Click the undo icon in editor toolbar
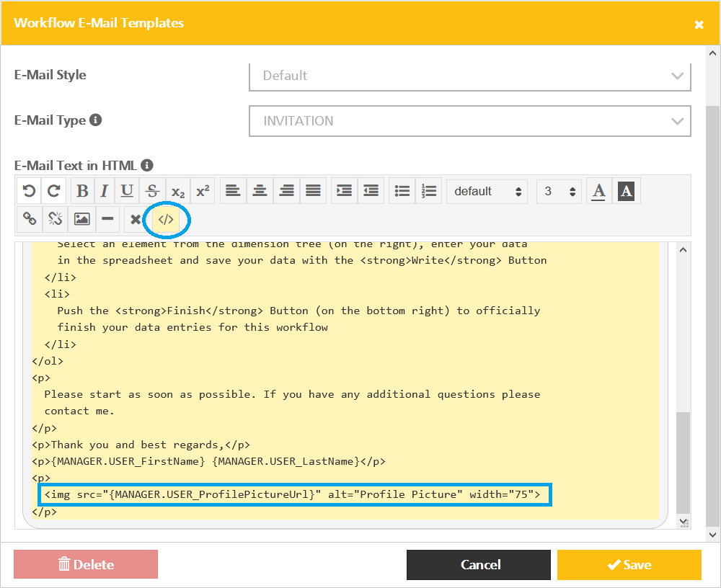The image size is (721, 588). tap(30, 191)
